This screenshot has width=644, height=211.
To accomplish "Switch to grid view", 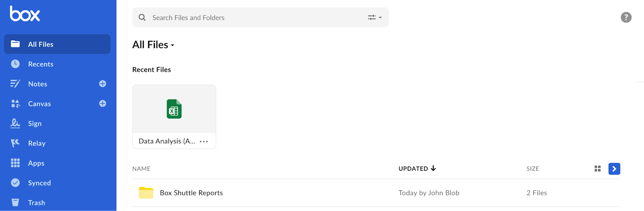I will click(x=598, y=169).
